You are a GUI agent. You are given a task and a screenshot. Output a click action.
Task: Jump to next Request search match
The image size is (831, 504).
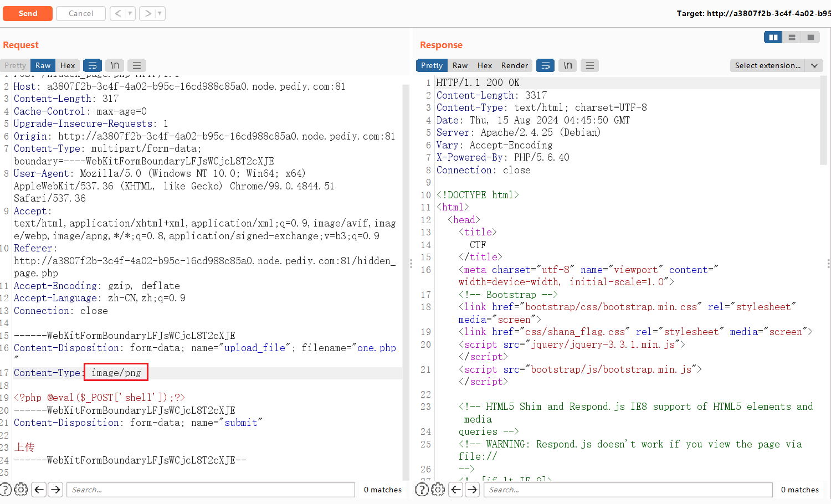point(55,490)
